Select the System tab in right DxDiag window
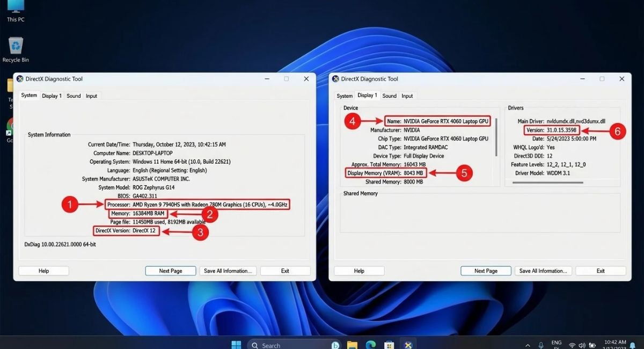The image size is (644, 349). (345, 96)
